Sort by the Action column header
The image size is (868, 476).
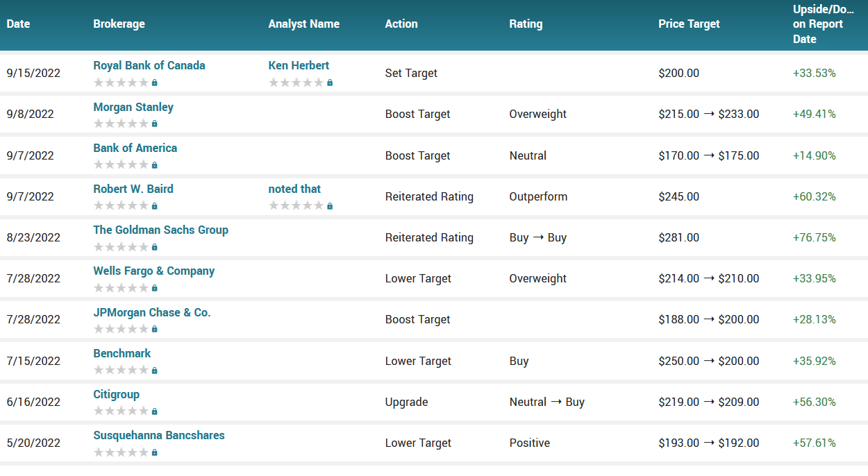401,24
